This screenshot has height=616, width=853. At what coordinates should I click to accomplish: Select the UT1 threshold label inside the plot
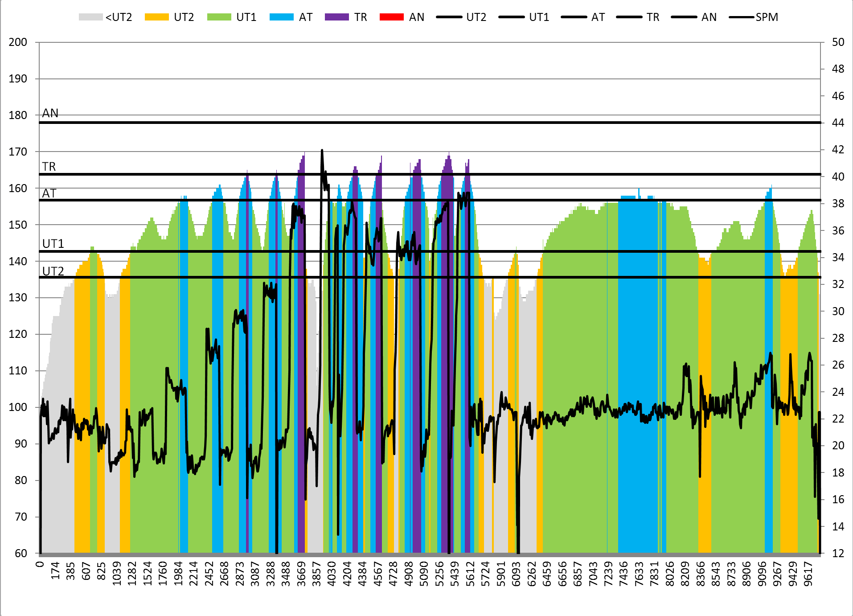click(x=53, y=244)
